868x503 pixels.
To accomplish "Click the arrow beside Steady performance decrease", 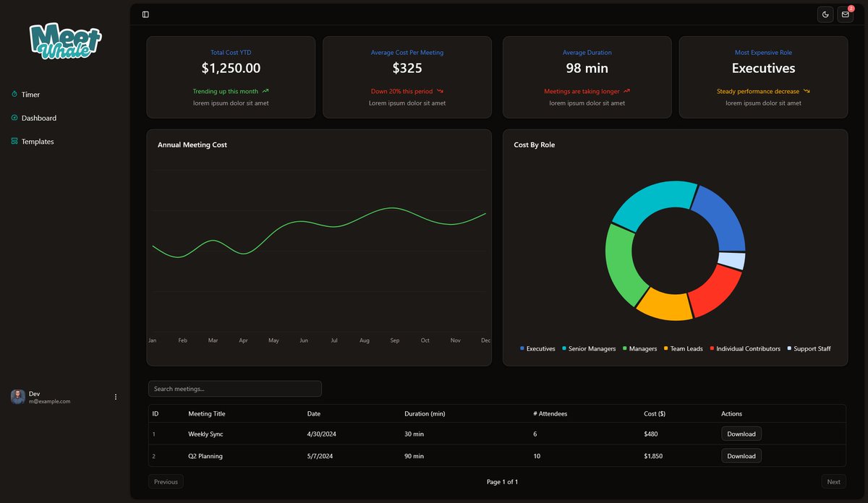I will point(807,92).
